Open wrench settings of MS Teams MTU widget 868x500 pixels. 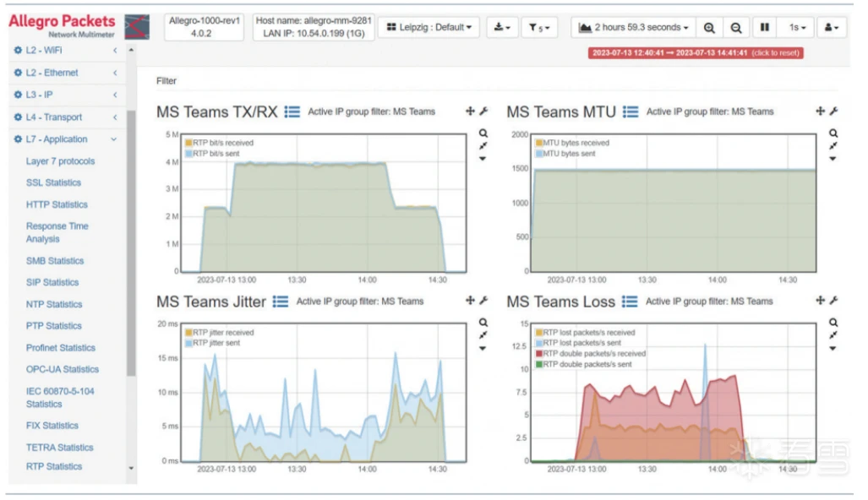[x=833, y=111]
